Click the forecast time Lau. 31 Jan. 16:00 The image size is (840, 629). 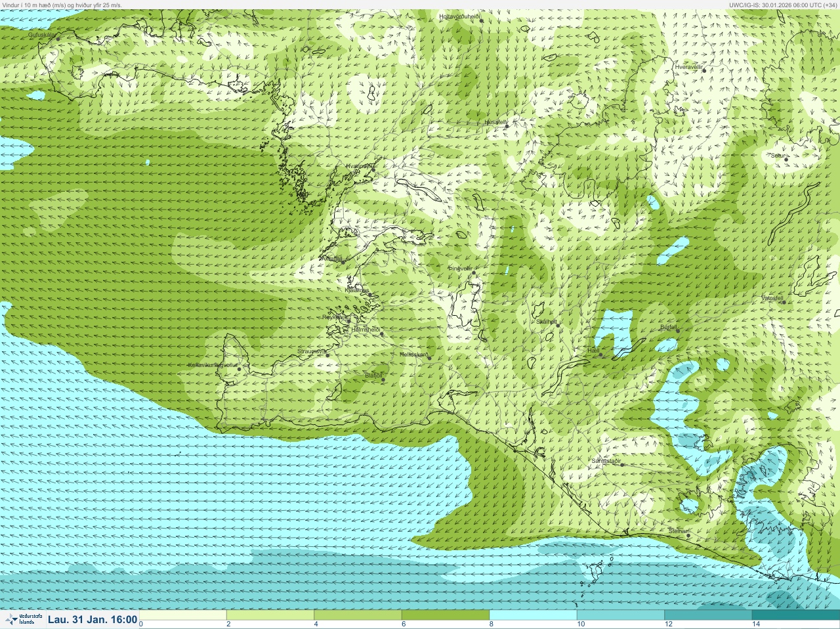(x=93, y=619)
